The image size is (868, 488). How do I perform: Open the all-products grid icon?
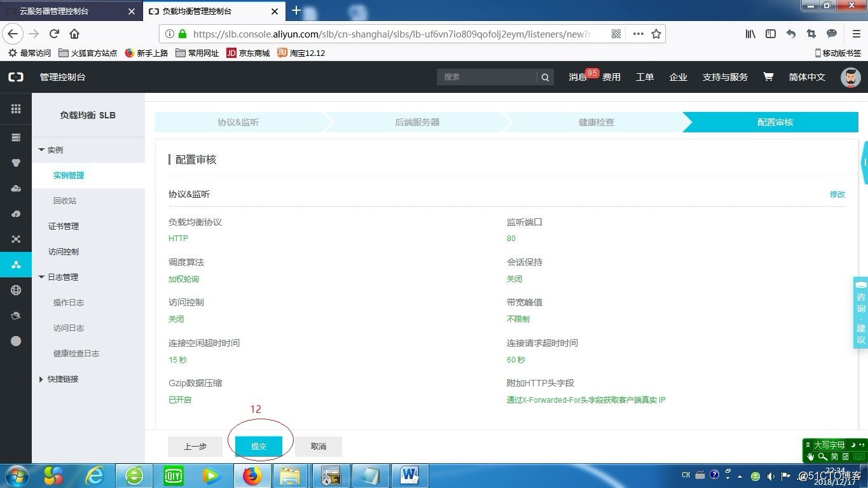click(x=16, y=109)
